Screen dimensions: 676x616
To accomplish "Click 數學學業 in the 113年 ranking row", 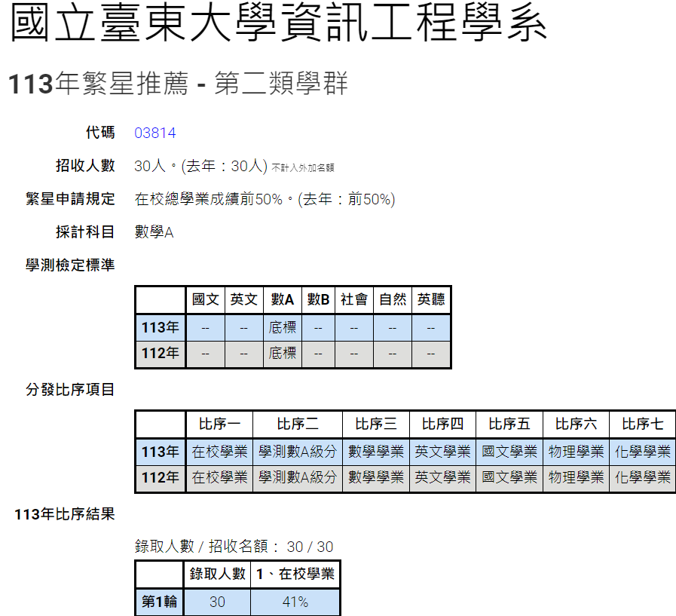I will point(376,452).
